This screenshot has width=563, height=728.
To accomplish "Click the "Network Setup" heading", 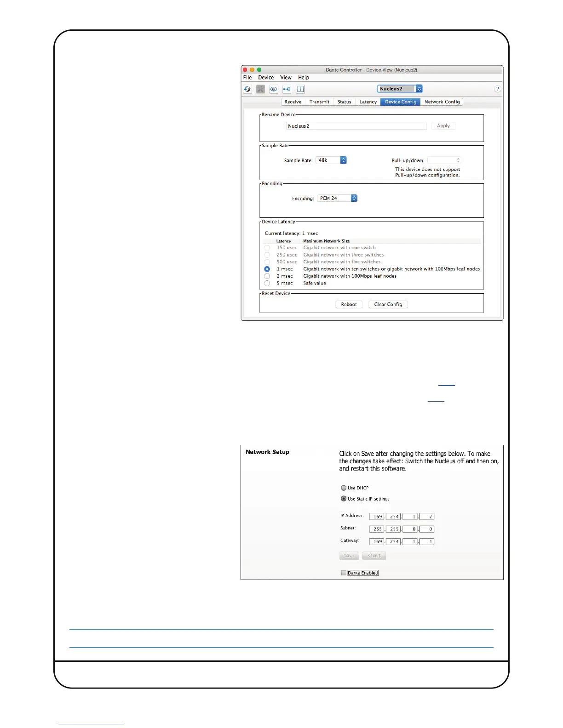I will (x=267, y=452).
